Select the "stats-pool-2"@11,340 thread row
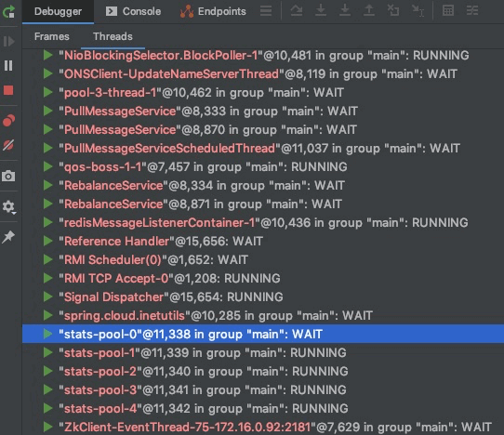Screen dimensions: 504x435 tap(263, 372)
